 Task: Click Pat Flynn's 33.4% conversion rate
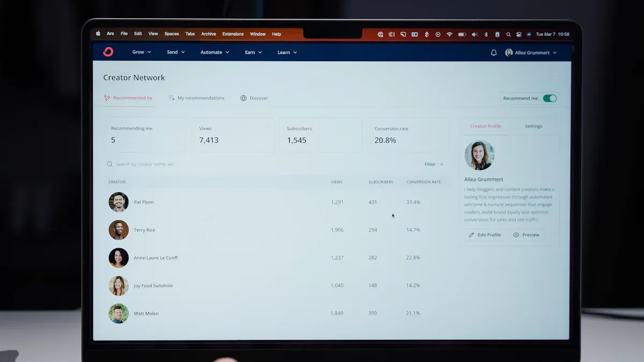click(x=413, y=202)
